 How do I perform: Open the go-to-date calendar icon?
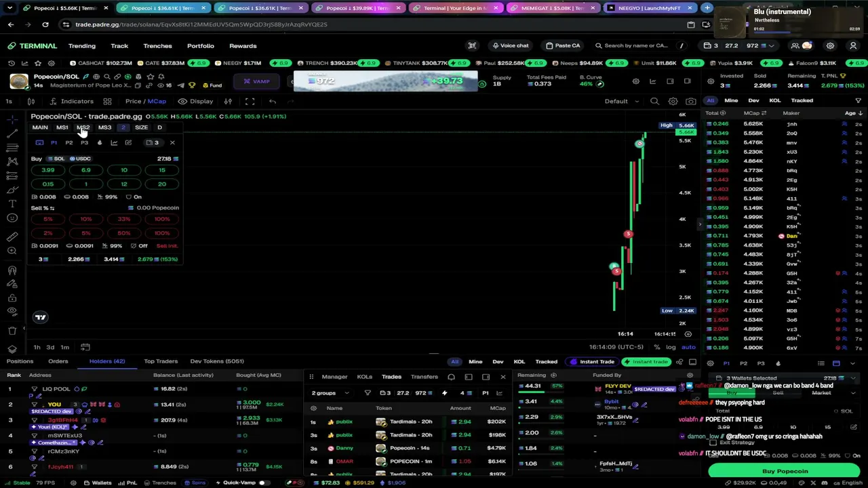point(85,347)
